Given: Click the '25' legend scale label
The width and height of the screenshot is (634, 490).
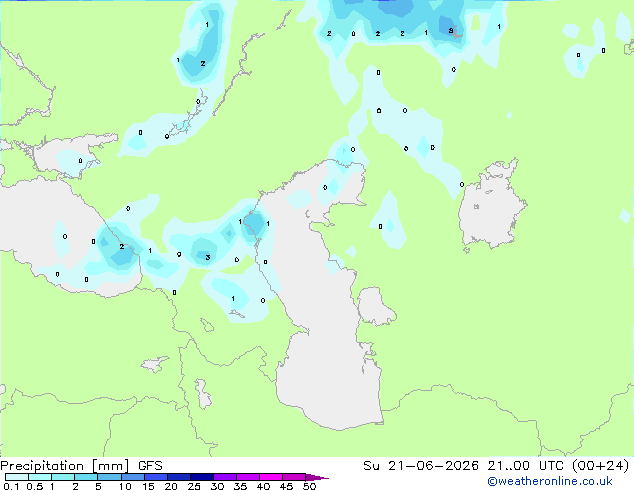Looking at the screenshot, I should point(194,486).
